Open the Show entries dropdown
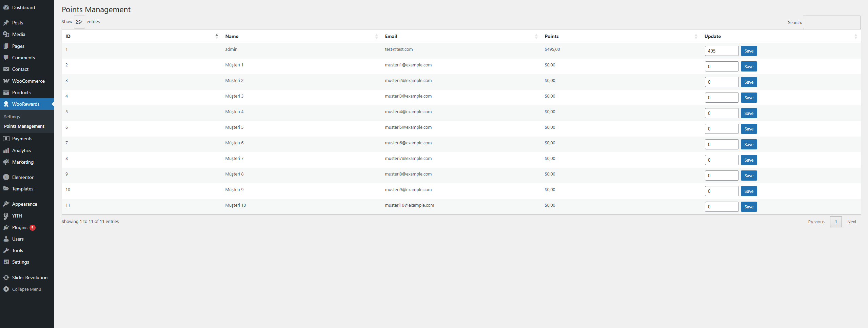The height and width of the screenshot is (328, 868). coord(79,22)
